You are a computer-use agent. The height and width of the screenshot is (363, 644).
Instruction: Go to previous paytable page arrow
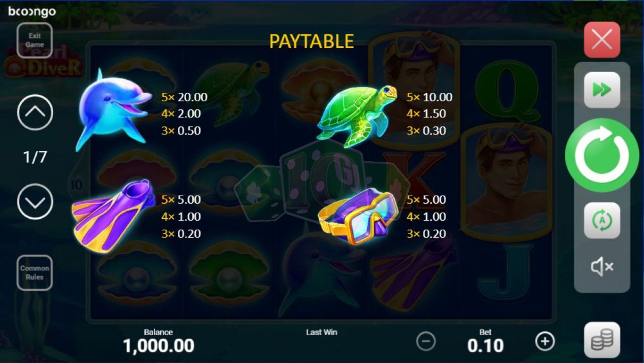35,112
